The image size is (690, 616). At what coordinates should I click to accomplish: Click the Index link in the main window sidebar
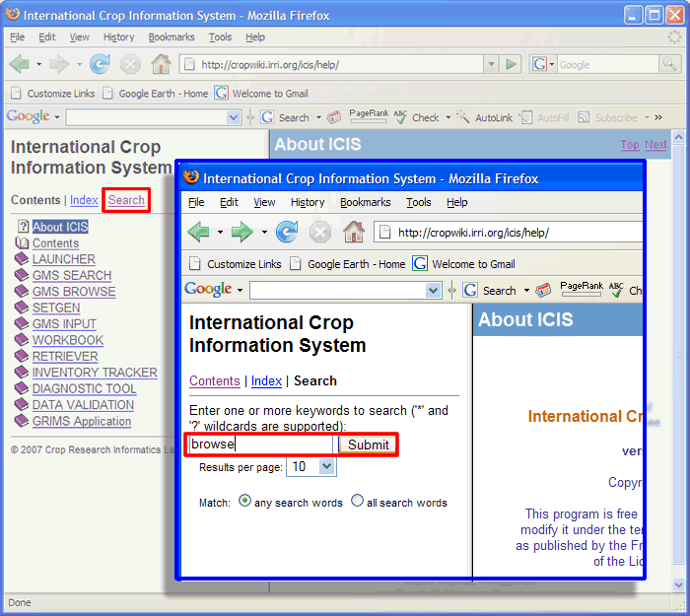(x=84, y=200)
